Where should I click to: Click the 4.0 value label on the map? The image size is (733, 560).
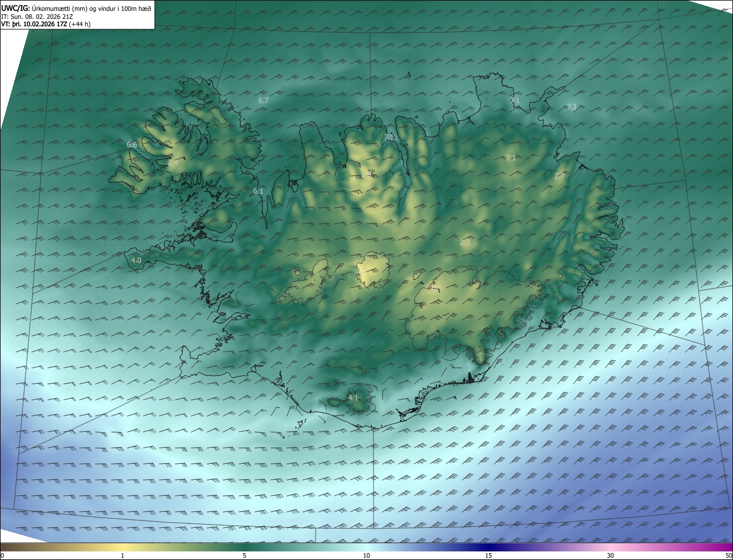pos(136,261)
